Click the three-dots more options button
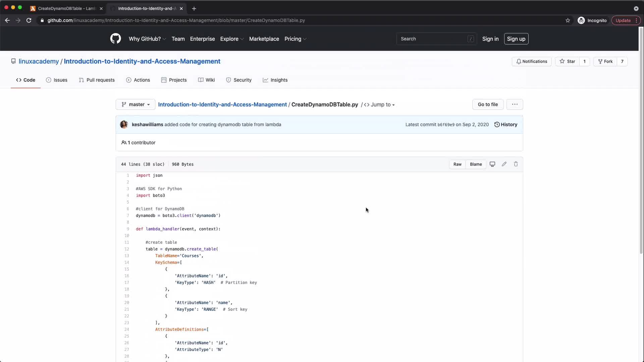Screen dimensions: 644x362 [x=515, y=104]
